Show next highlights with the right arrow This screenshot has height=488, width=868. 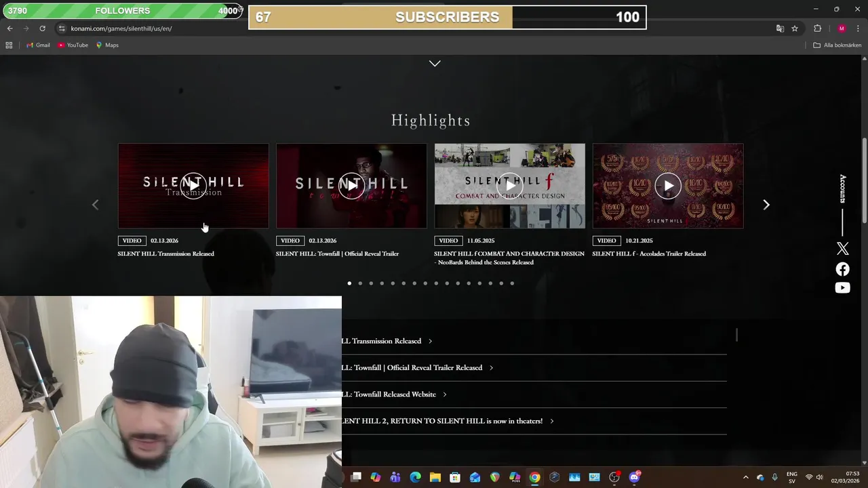click(x=766, y=205)
